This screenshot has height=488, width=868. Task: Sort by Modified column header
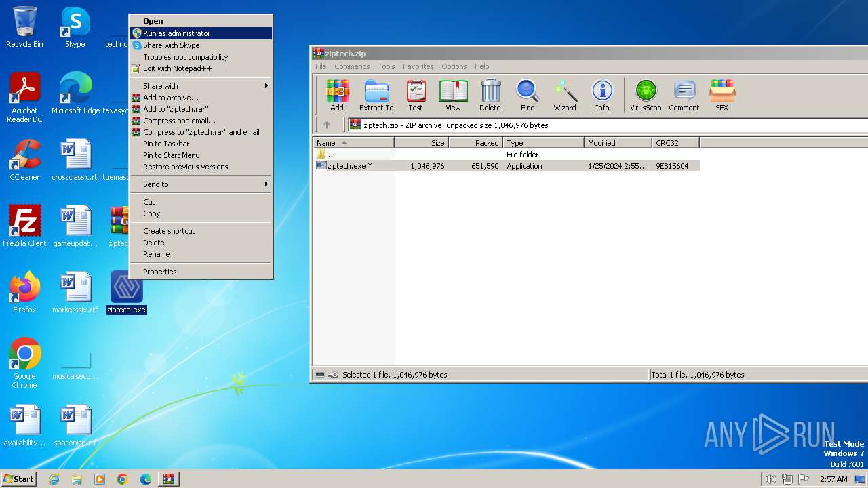click(618, 142)
